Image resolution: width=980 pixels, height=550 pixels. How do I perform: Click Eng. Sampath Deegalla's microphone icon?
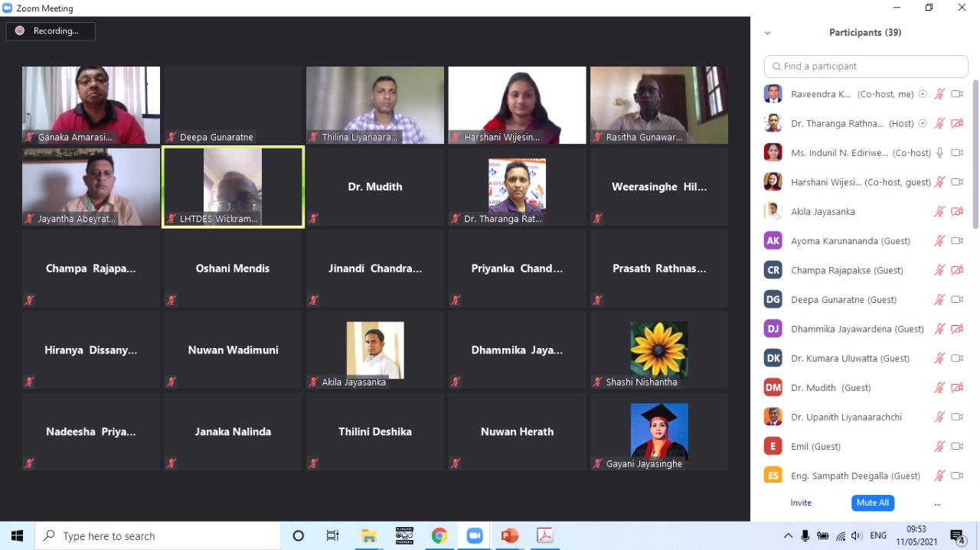coord(939,476)
